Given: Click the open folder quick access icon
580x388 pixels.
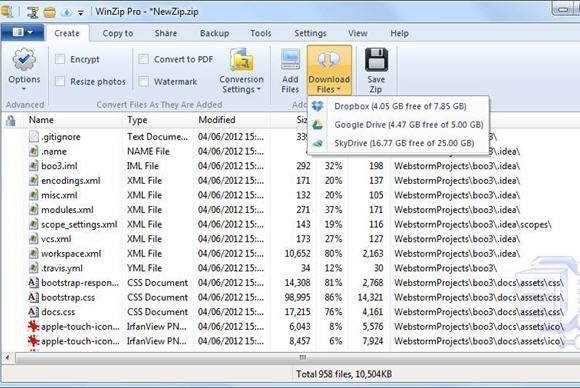Looking at the screenshot, I should (50, 12).
